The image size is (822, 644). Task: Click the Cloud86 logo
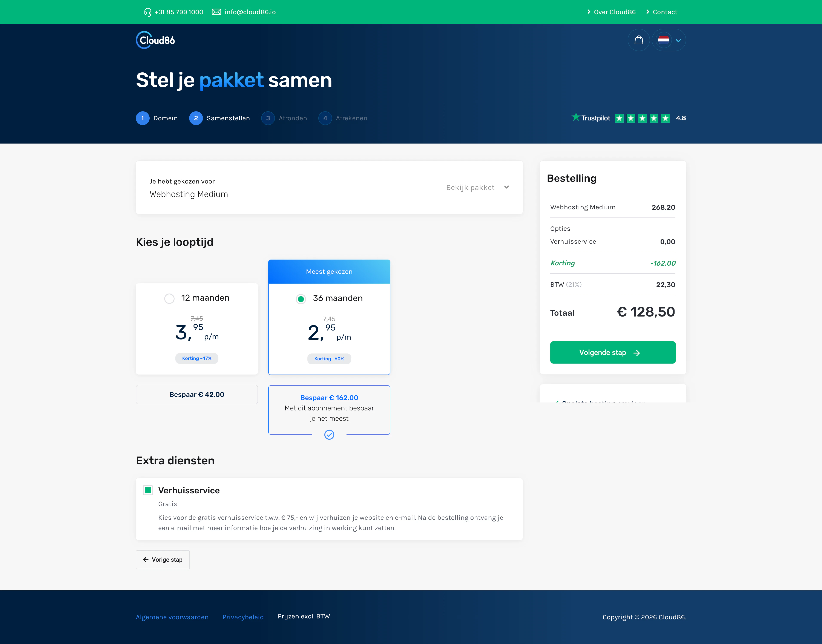click(155, 40)
